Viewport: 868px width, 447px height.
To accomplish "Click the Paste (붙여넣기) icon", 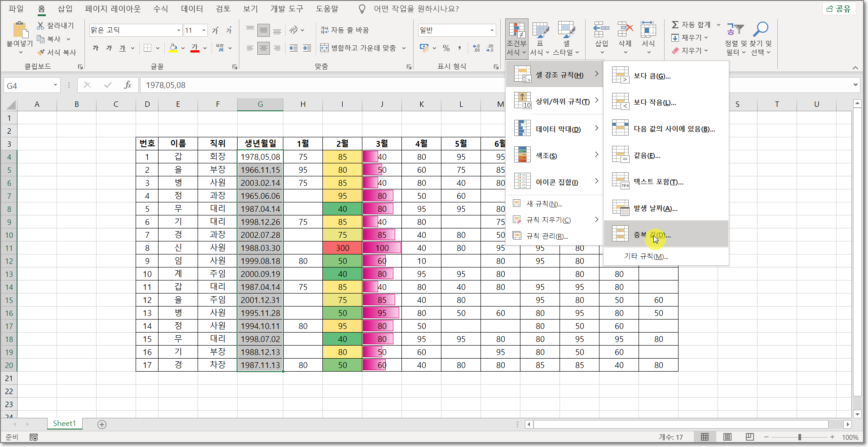I will pyautogui.click(x=20, y=30).
